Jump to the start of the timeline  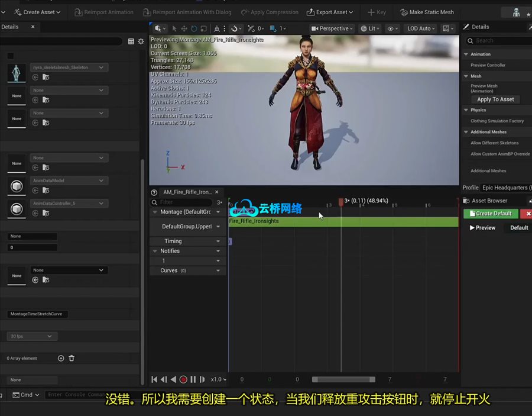pyautogui.click(x=154, y=379)
